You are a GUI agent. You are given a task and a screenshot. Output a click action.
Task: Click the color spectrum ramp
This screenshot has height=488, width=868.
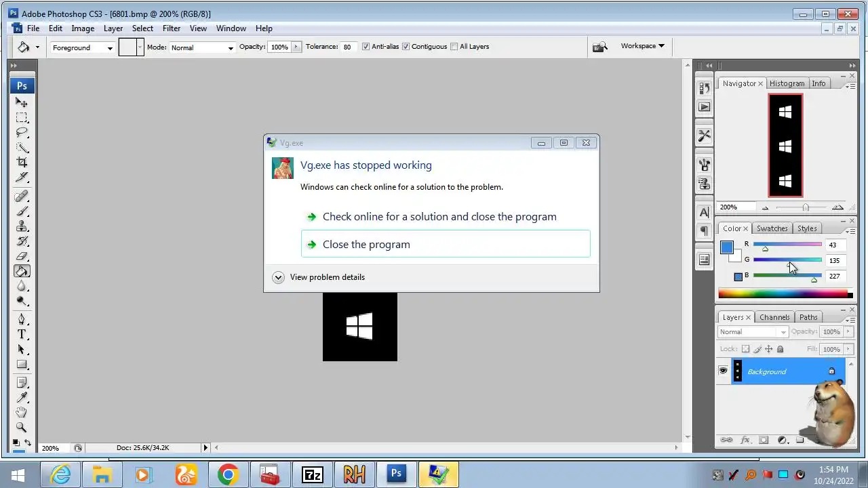click(x=785, y=294)
